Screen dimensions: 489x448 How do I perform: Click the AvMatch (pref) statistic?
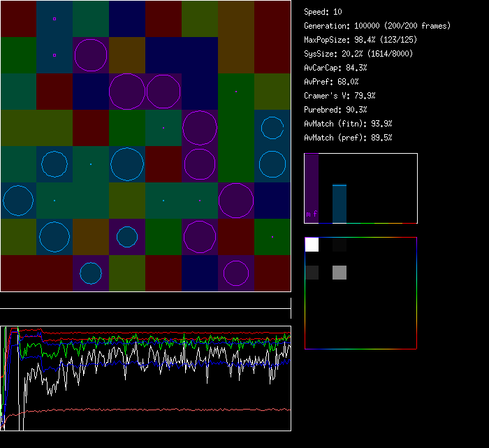pos(348,138)
